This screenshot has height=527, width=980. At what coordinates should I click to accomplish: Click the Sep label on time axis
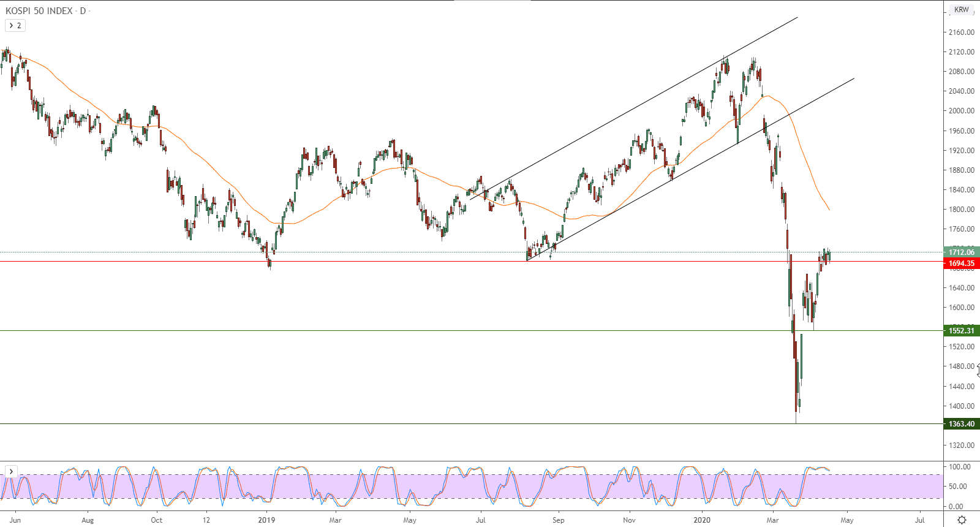coord(558,520)
